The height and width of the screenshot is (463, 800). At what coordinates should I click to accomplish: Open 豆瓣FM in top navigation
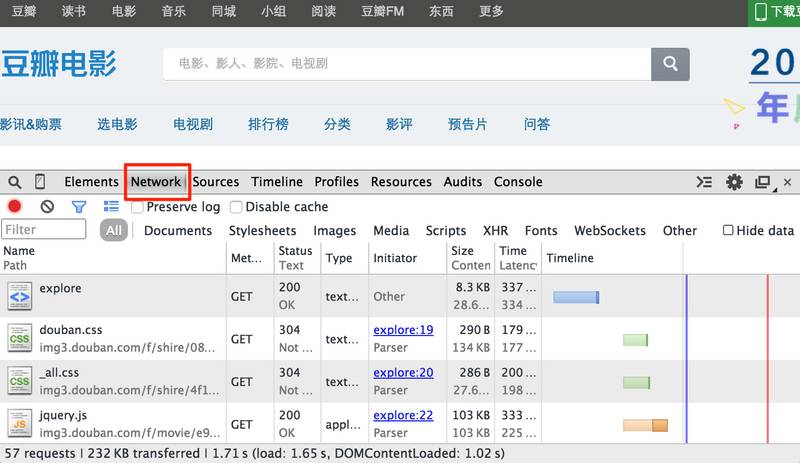tap(383, 11)
